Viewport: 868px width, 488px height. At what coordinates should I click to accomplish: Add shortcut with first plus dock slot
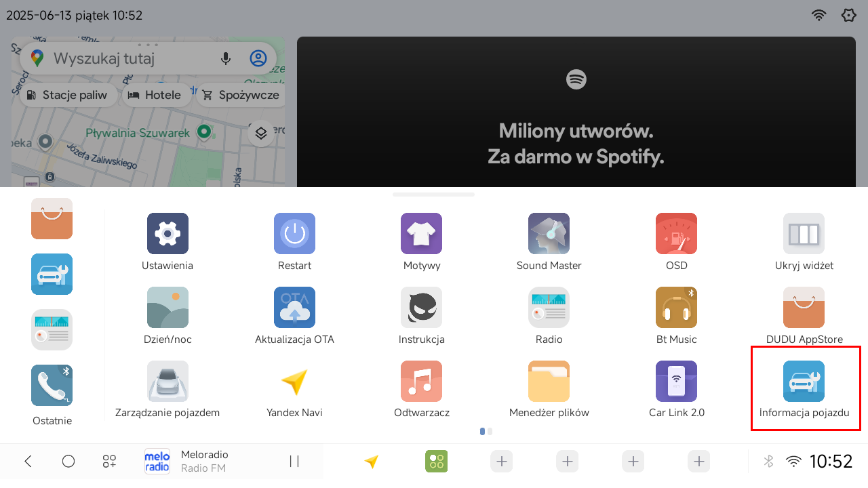pos(502,462)
